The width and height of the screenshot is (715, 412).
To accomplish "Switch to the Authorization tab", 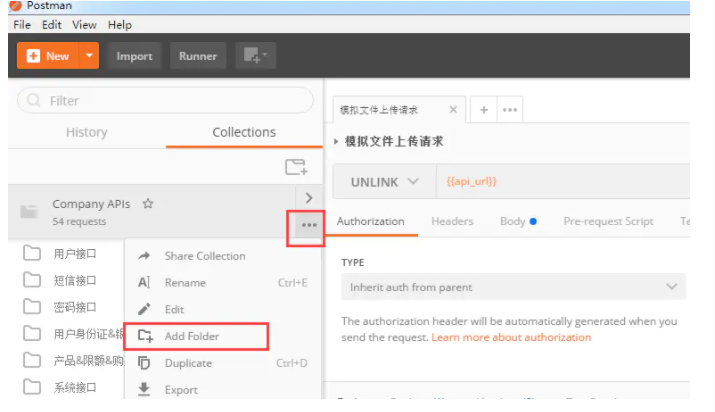I will pyautogui.click(x=370, y=221).
